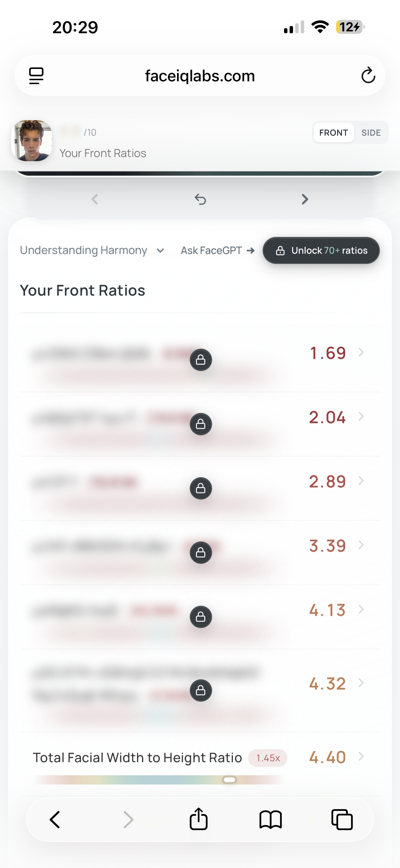This screenshot has width=400, height=868.
Task: Expand Total Facial Width to Height Ratio chevron
Action: pos(361,757)
